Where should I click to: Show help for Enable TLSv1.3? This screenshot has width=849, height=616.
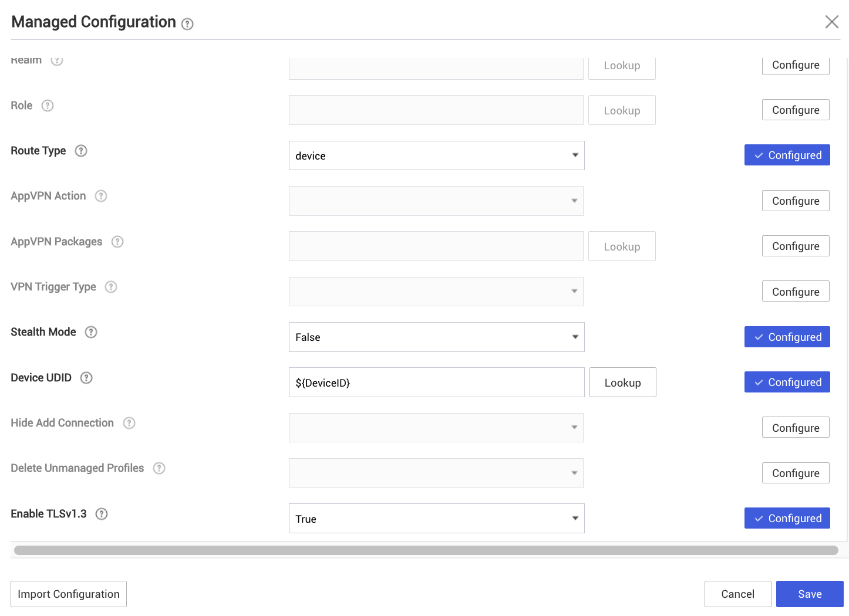tap(102, 514)
